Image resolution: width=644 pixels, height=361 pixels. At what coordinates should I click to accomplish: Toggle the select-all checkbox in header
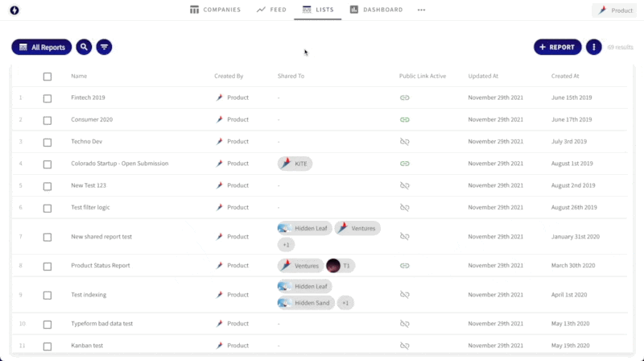47,77
